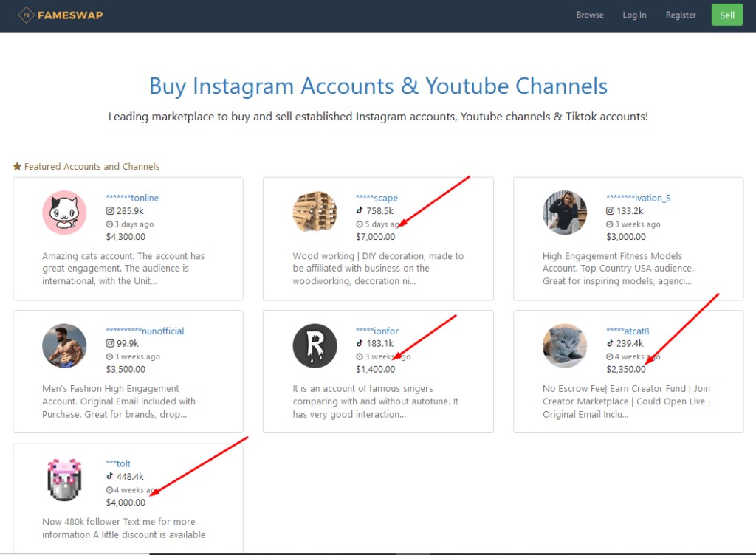Select the $4,300.00 price
Screen dimensions: 756x555
pos(126,237)
